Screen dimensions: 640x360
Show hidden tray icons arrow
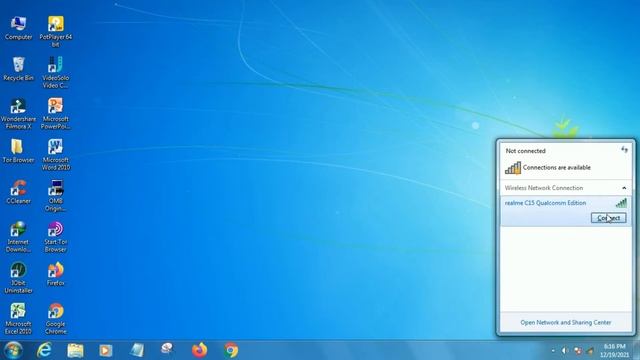(x=553, y=351)
